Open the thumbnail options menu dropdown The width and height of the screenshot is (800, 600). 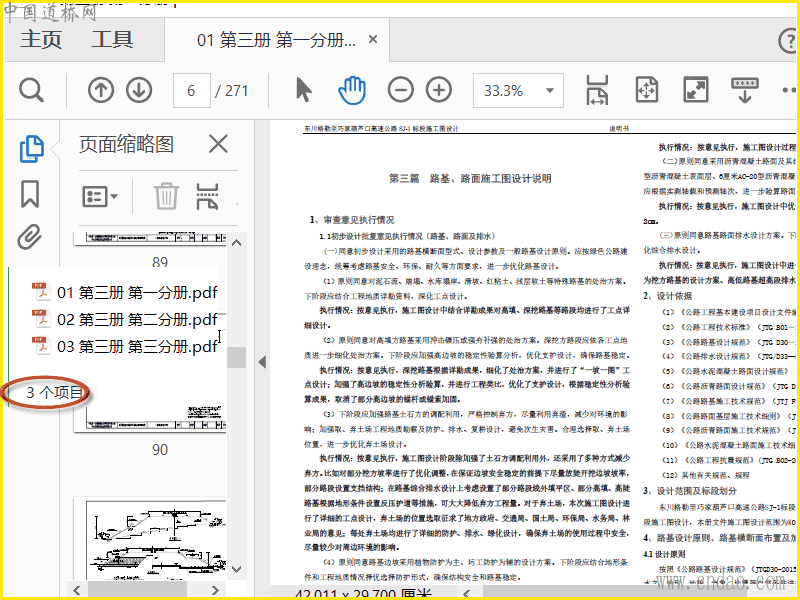coord(100,196)
